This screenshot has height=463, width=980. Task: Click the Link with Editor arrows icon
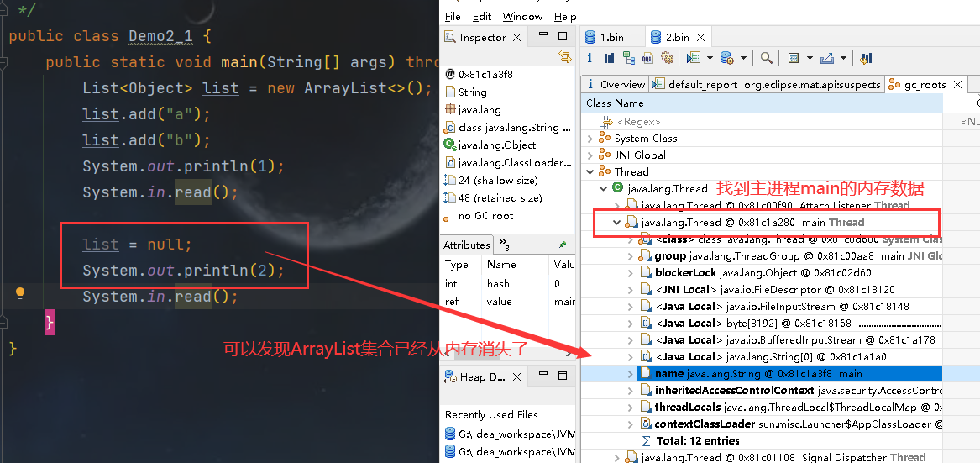565,56
